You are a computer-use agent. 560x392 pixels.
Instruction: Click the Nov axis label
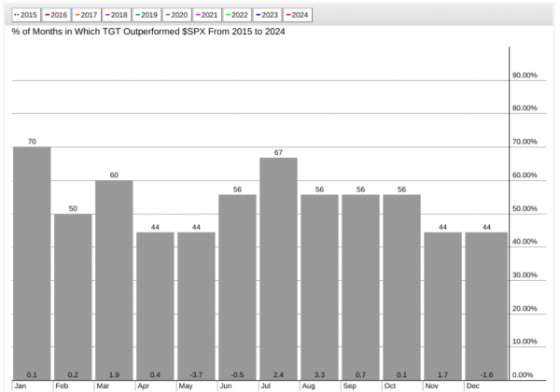(431, 385)
